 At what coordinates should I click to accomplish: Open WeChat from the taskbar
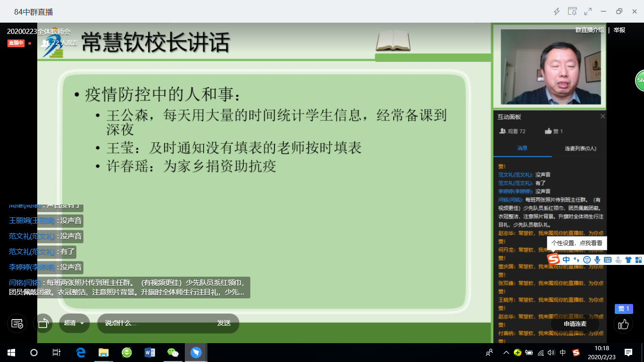coord(173,352)
